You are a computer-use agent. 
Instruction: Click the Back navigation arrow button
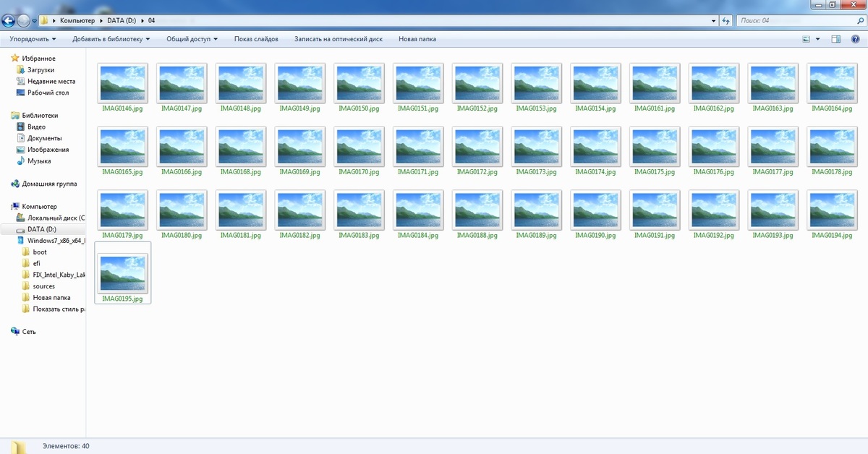[x=9, y=20]
